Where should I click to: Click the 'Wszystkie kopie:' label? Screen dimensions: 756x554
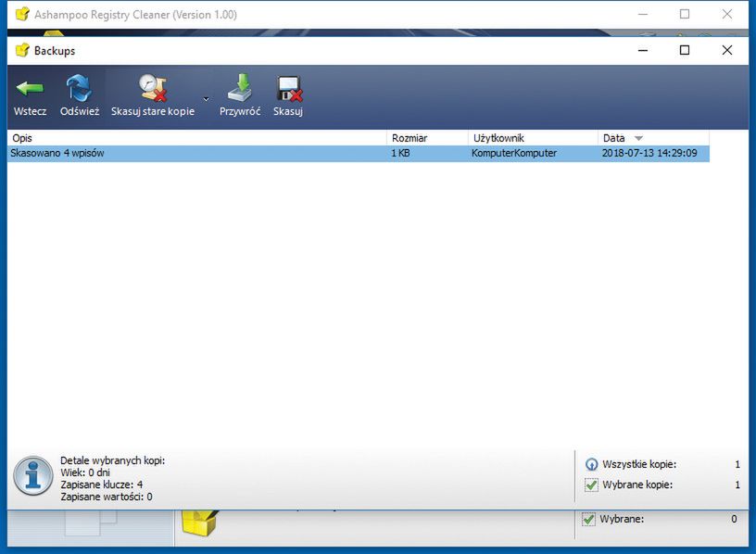click(639, 464)
